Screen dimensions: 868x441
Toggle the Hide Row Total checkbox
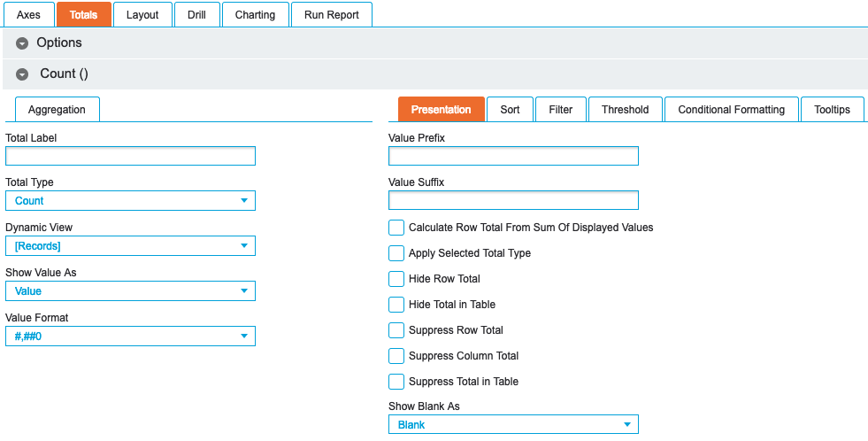point(396,279)
